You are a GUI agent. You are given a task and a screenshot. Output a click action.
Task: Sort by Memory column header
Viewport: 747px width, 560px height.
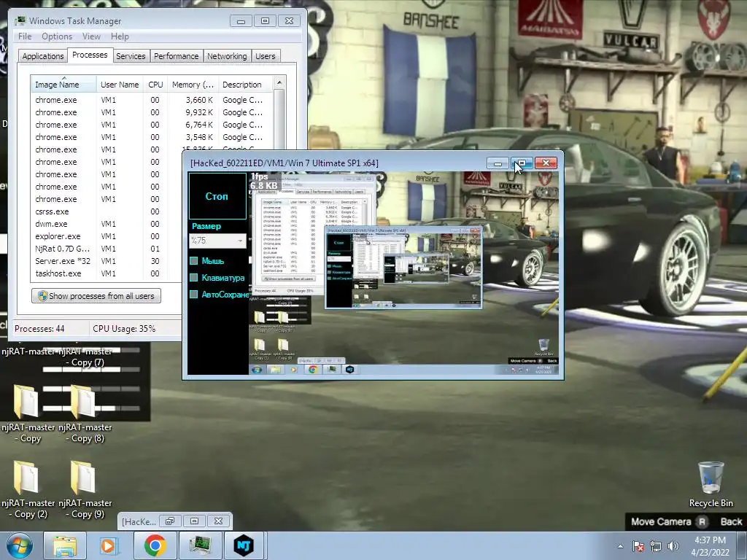[x=193, y=85]
